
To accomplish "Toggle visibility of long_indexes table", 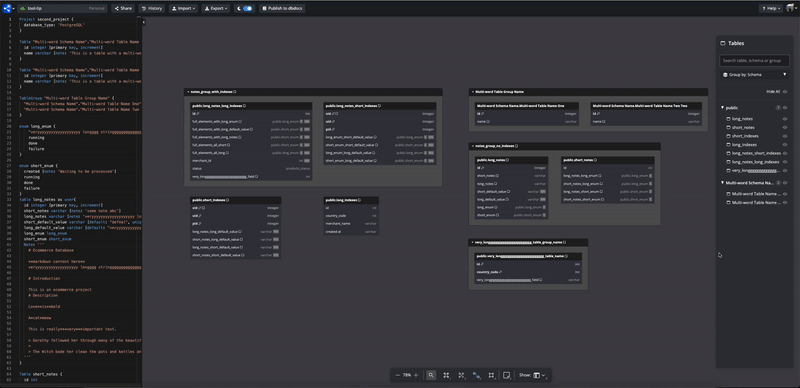I will point(785,144).
